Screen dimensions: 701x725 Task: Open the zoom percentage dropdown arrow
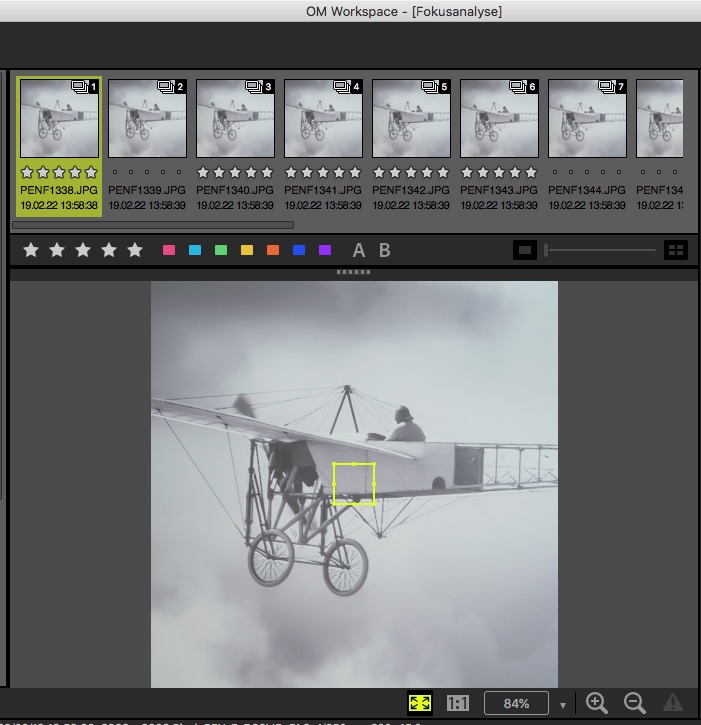click(563, 705)
